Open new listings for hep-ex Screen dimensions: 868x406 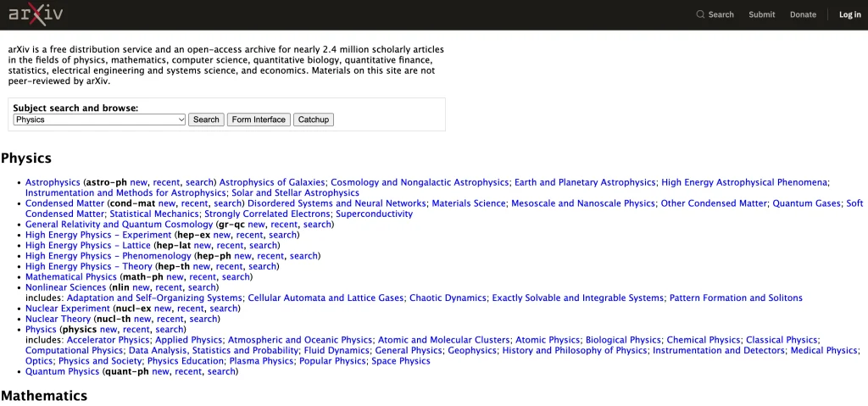[221, 235]
